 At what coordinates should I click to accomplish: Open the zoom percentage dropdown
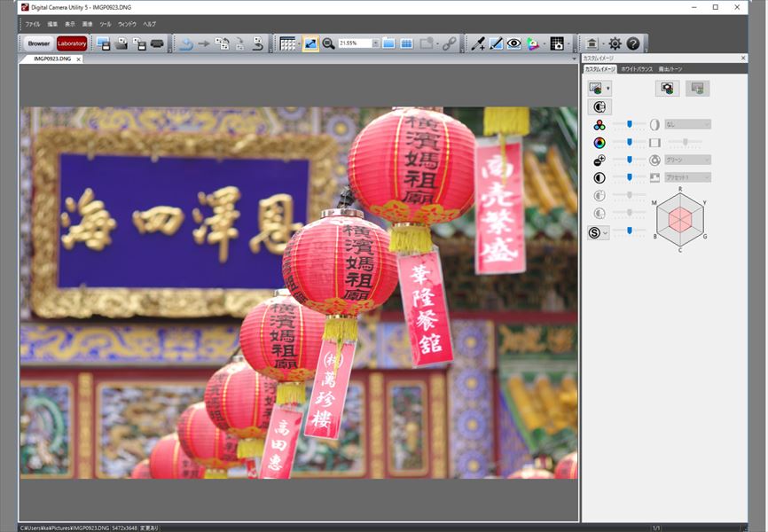376,43
